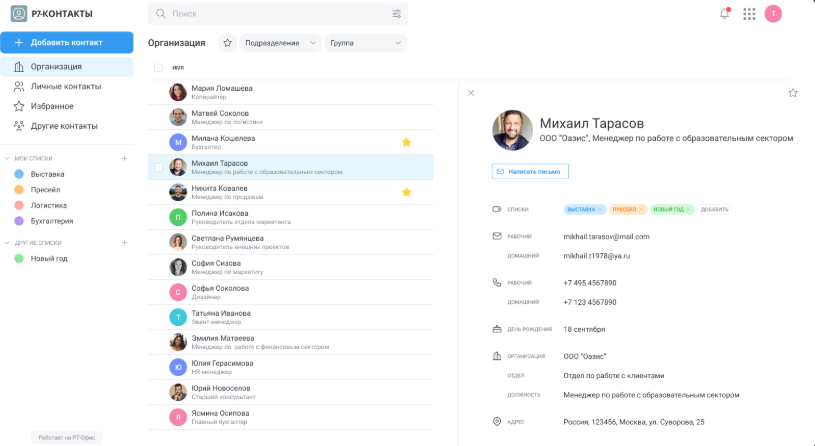Open the Группа dropdown
The width and height of the screenshot is (815, 446).
click(x=365, y=43)
